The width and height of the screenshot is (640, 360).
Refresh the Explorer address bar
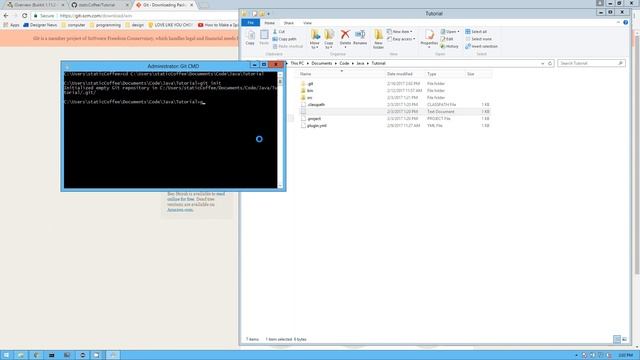pos(550,63)
